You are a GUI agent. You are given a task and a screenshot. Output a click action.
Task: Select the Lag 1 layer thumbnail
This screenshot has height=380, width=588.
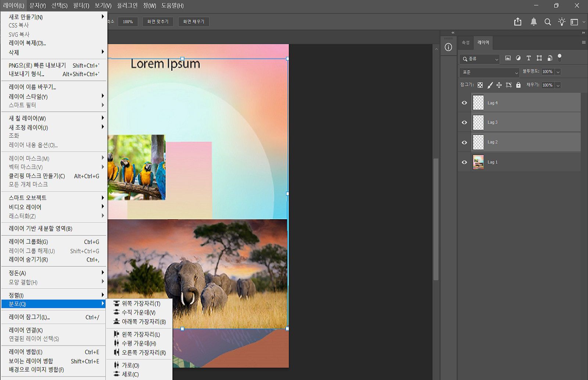(478, 162)
